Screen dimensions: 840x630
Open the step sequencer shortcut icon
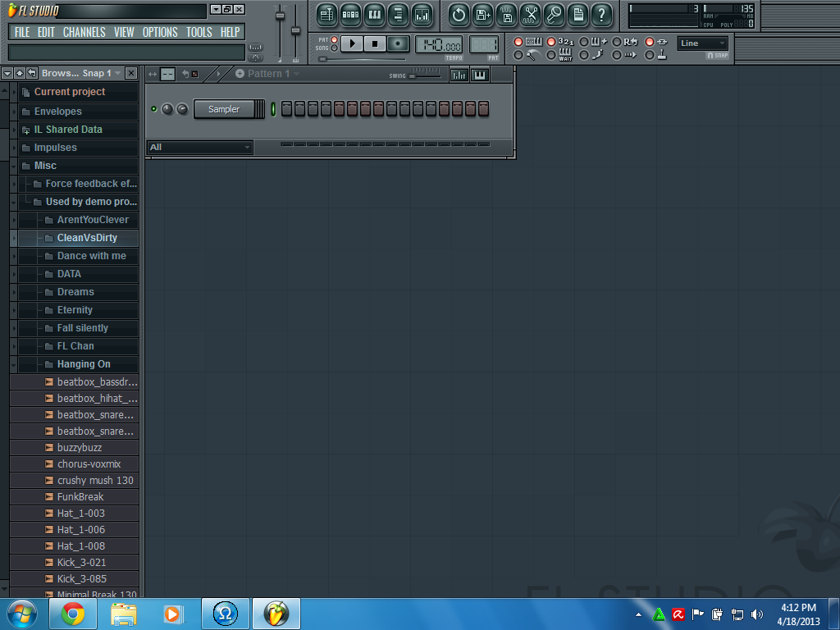[x=350, y=15]
